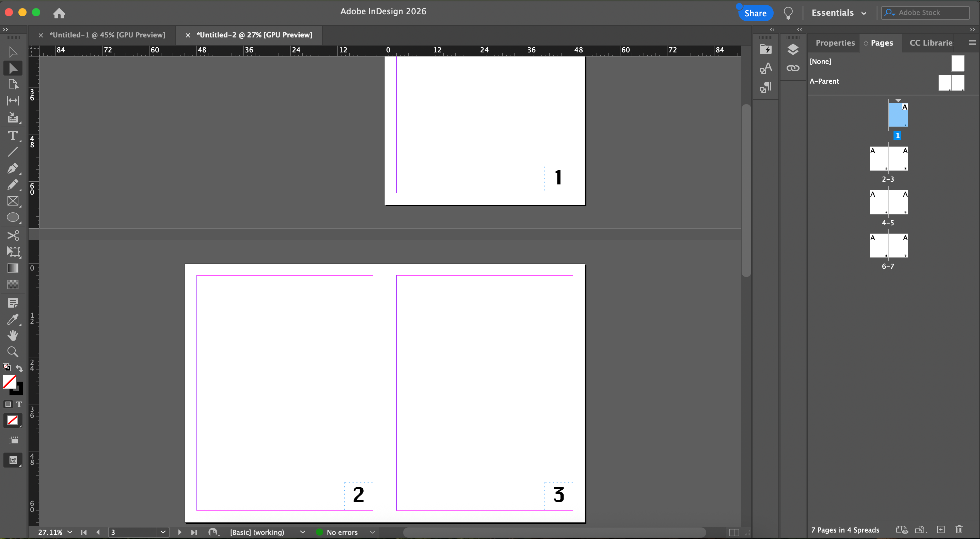The width and height of the screenshot is (980, 539).
Task: Select the 4-5 spread thumbnail
Action: (x=888, y=202)
